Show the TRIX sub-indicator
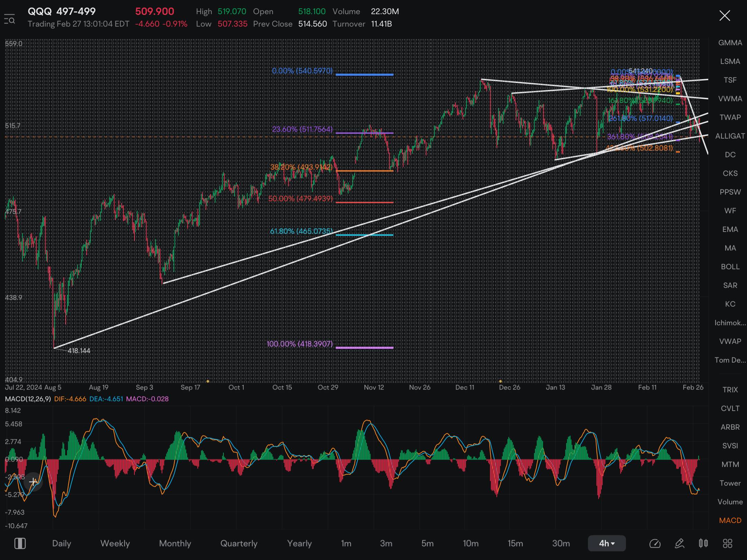Image resolution: width=747 pixels, height=560 pixels. point(730,390)
